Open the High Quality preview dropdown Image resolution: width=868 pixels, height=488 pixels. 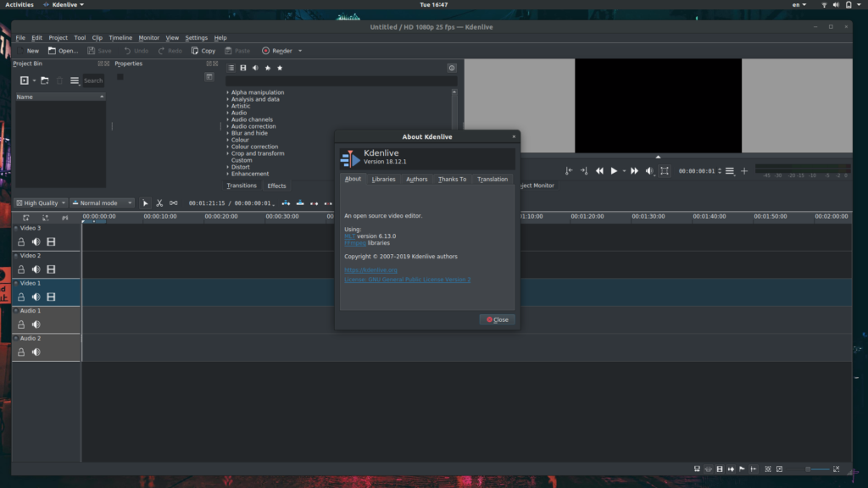39,202
